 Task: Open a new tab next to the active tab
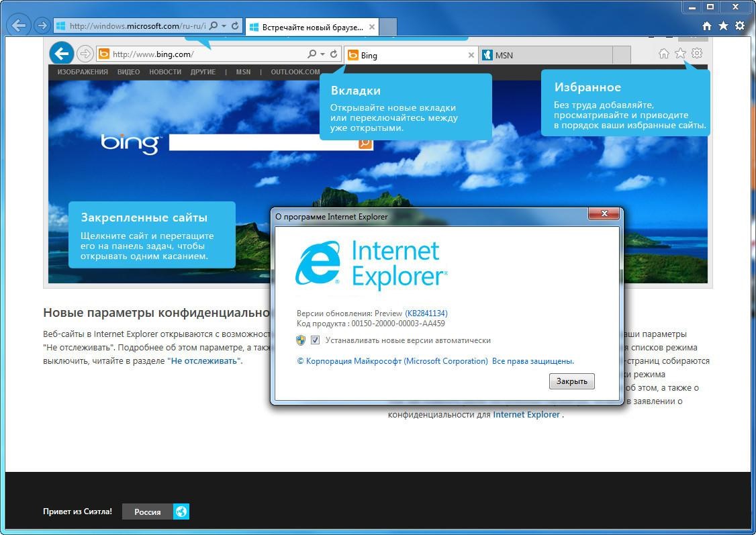point(388,27)
